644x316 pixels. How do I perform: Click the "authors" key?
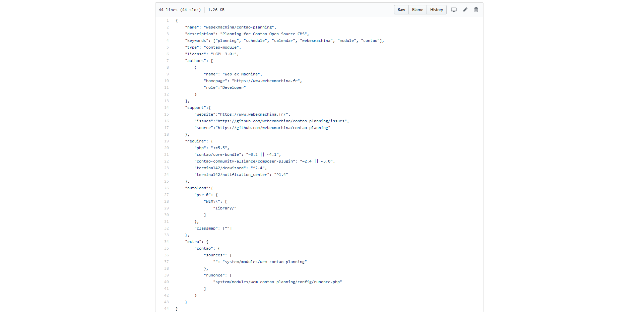[195, 61]
